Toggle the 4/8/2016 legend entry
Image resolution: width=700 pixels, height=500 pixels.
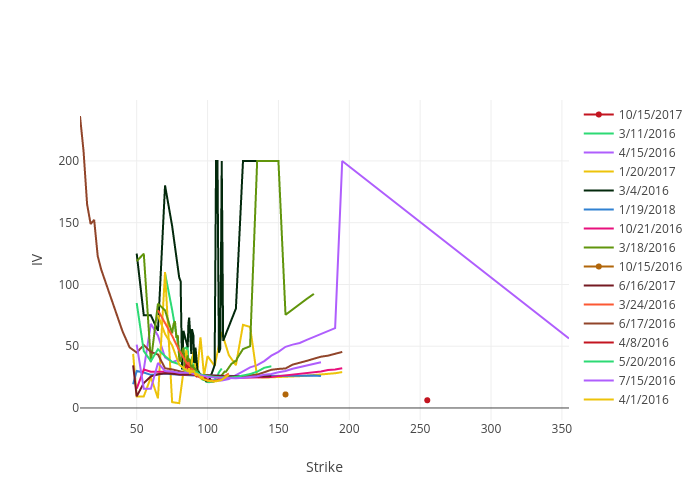tap(643, 342)
